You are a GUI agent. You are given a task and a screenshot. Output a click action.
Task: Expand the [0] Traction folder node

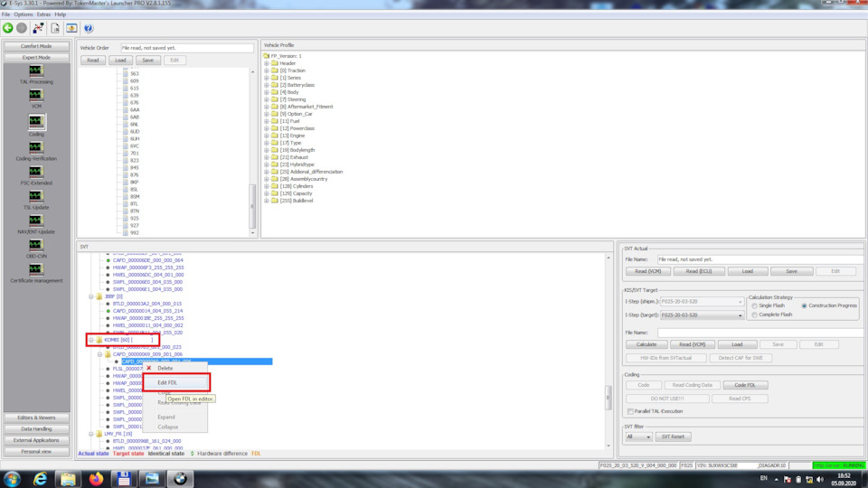click(x=266, y=70)
